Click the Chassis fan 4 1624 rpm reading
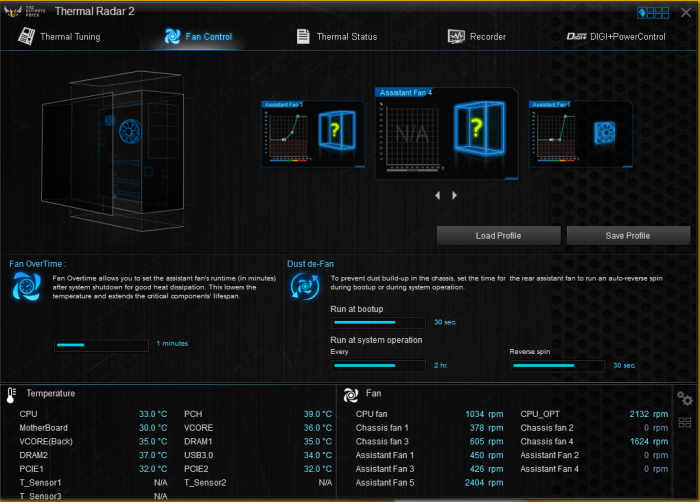700x502 pixels. point(649,441)
